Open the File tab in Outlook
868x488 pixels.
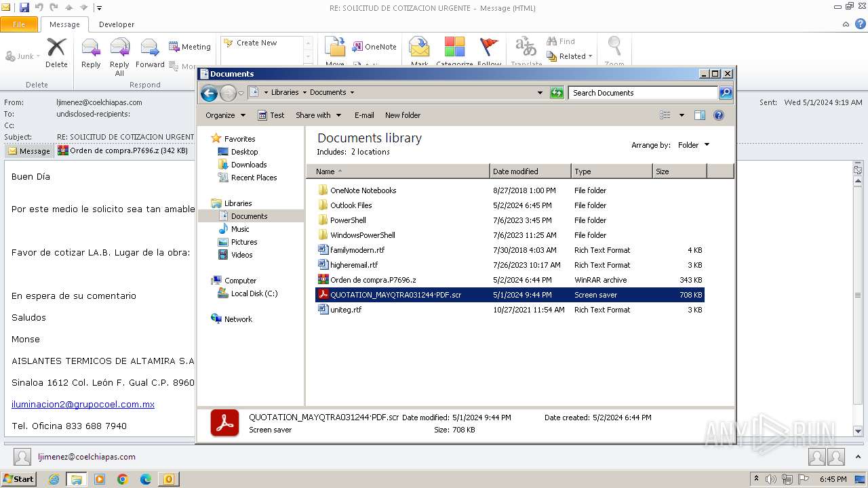coord(19,24)
